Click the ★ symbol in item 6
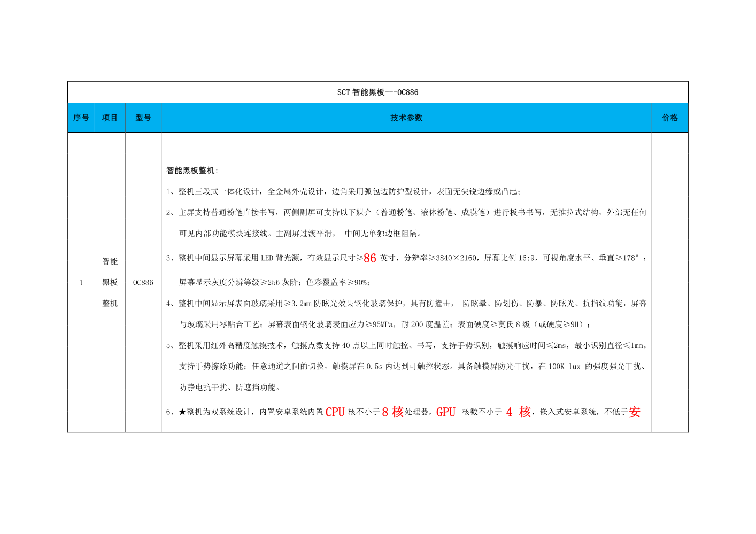 point(183,413)
